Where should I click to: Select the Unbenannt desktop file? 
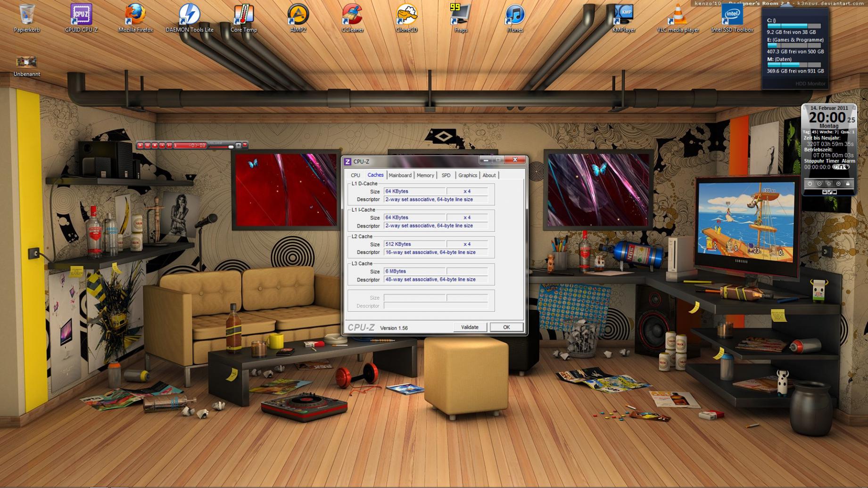click(27, 66)
